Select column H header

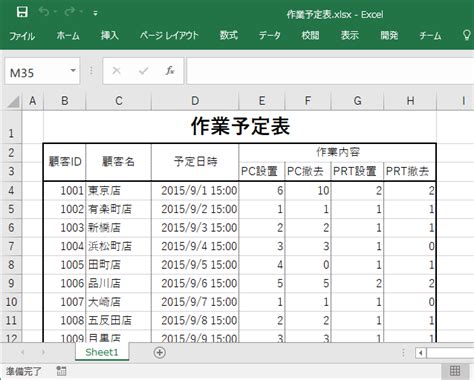click(410, 101)
